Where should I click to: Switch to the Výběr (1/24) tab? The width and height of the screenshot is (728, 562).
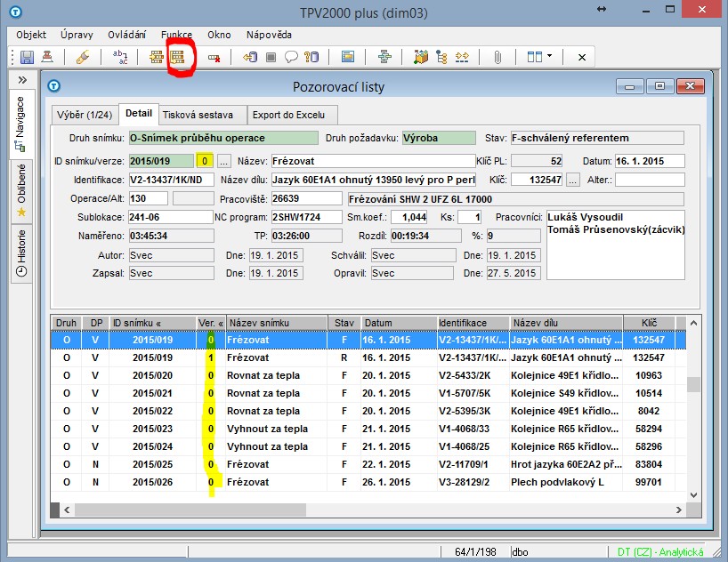[85, 115]
